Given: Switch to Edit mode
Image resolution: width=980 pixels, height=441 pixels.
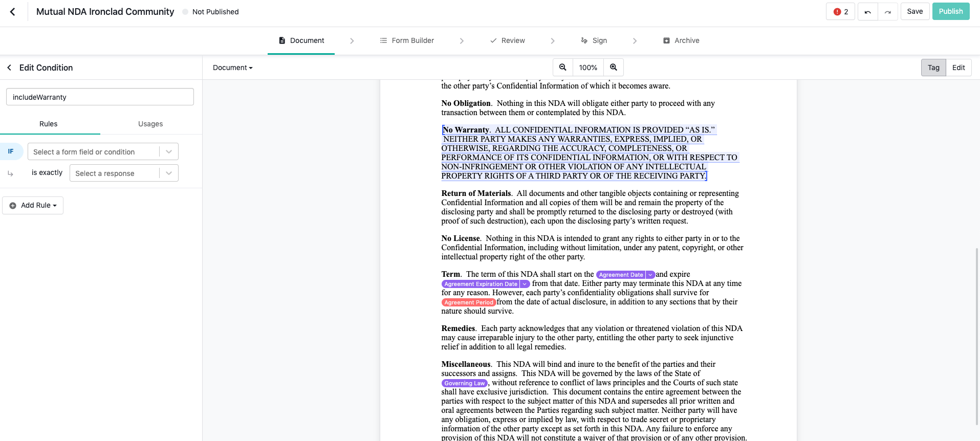Looking at the screenshot, I should (959, 68).
